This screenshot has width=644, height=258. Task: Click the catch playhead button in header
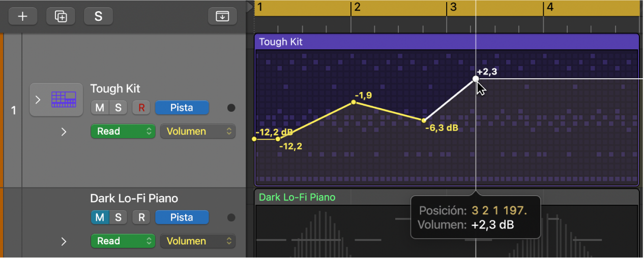click(222, 16)
